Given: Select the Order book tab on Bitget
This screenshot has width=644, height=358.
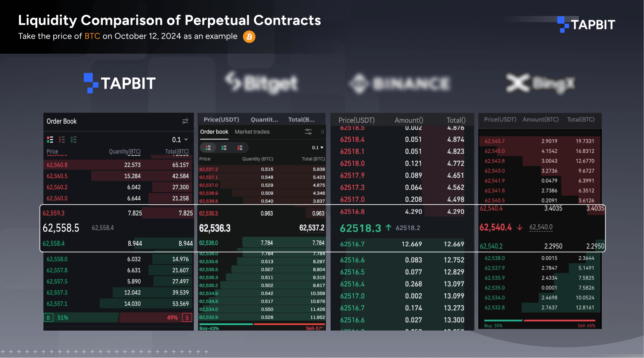Looking at the screenshot, I should pyautogui.click(x=214, y=132).
